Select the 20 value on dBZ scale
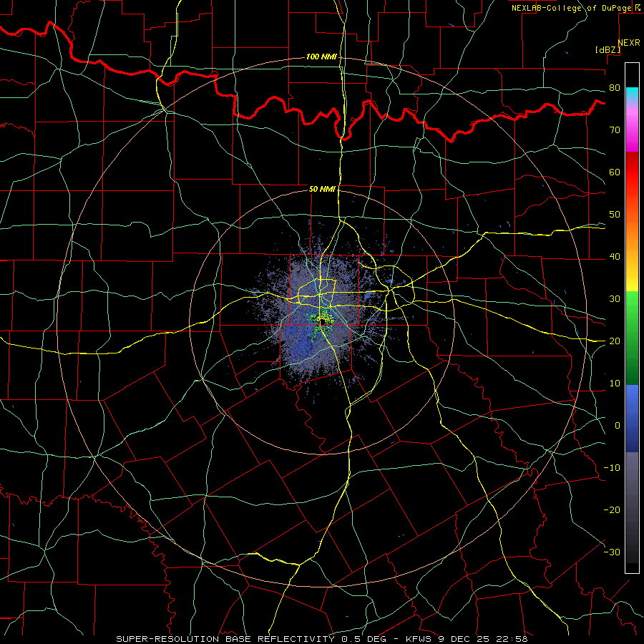The image size is (644, 644). click(615, 341)
